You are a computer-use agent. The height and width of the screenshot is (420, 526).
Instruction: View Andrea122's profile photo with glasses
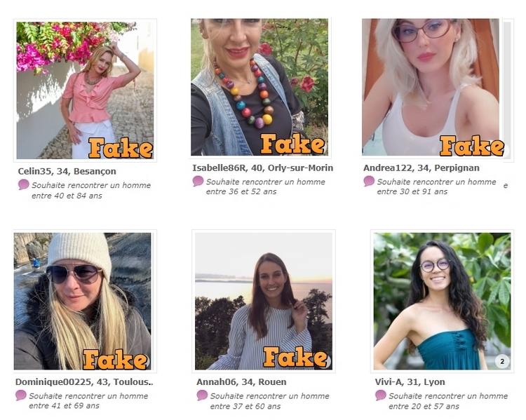(431, 87)
